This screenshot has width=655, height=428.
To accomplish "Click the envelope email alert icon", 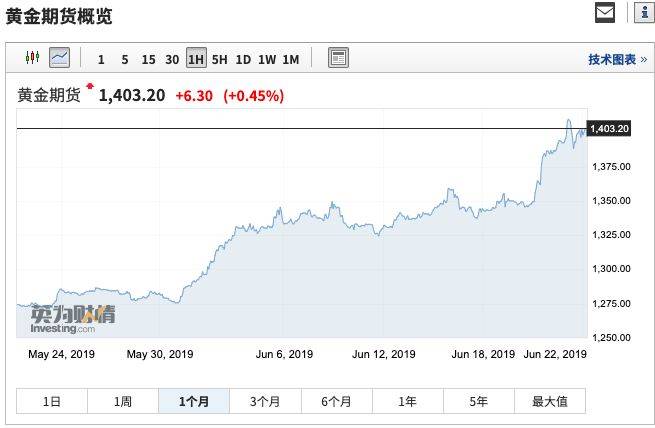I will point(605,12).
